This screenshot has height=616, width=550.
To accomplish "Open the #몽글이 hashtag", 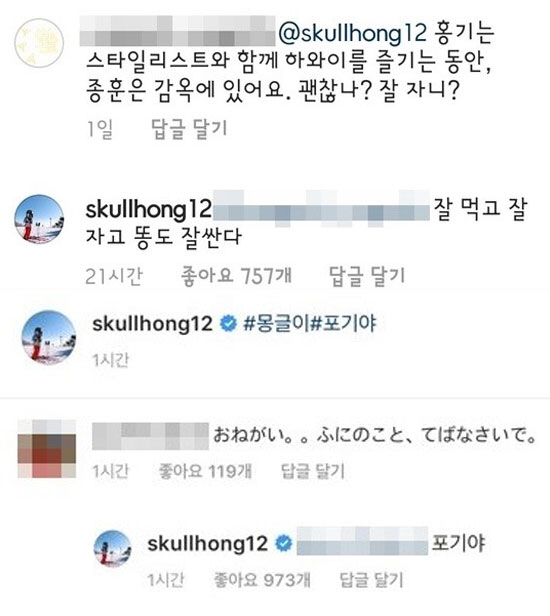I will coord(276,324).
